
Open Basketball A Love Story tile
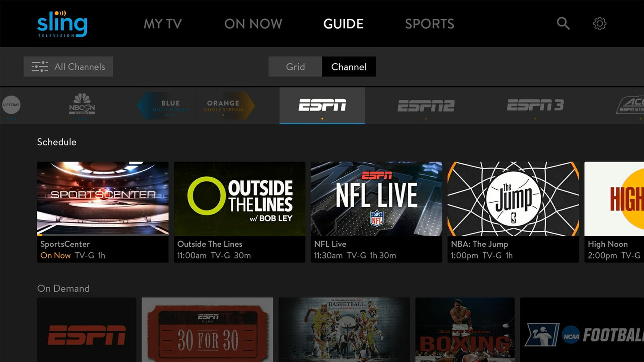pos(344,330)
